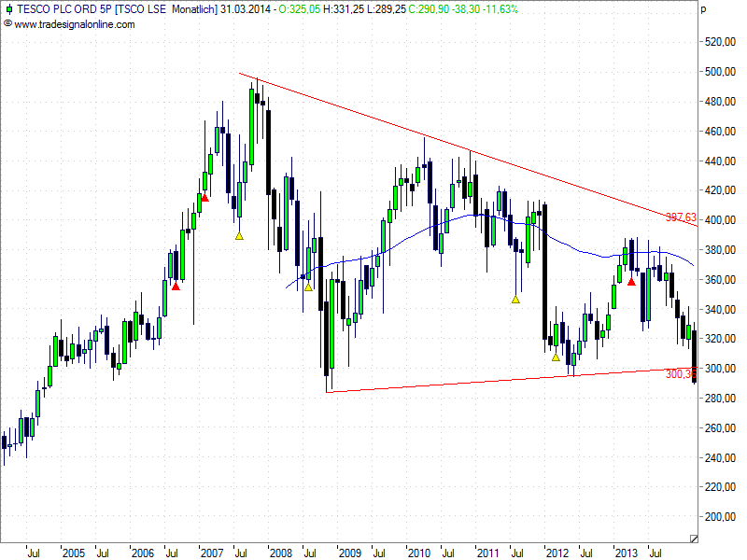Click the resize grip in chart corner
Image resolution: width=747 pixels, height=560 pixels.
[693, 538]
